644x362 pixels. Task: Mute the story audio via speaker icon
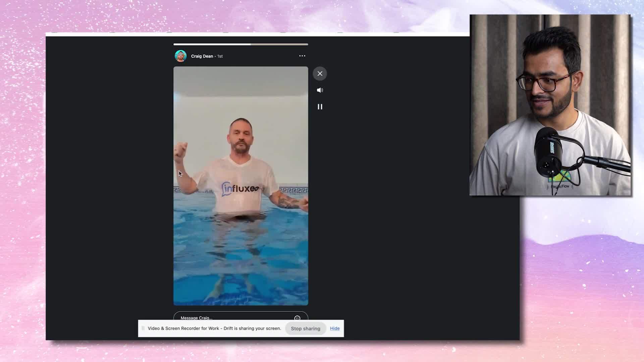tap(320, 90)
